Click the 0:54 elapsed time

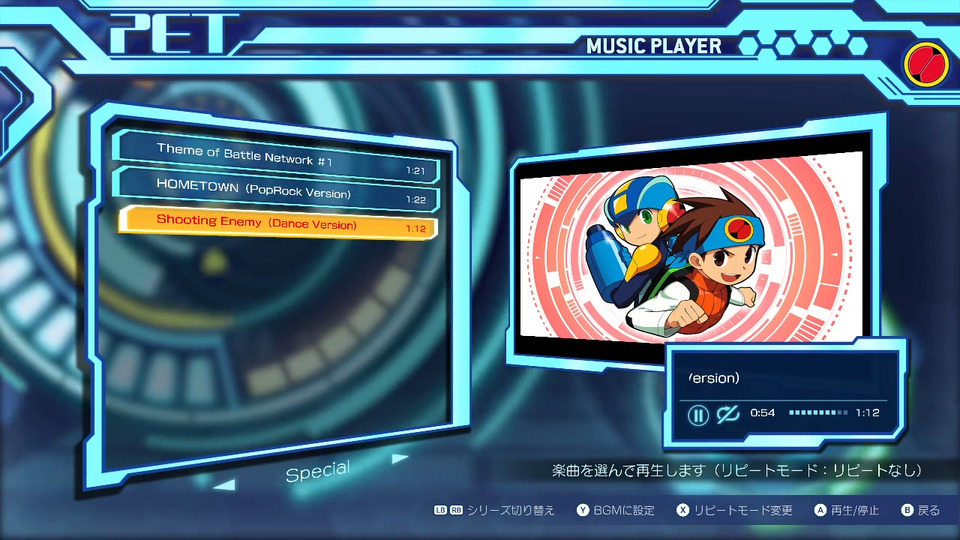click(x=763, y=413)
